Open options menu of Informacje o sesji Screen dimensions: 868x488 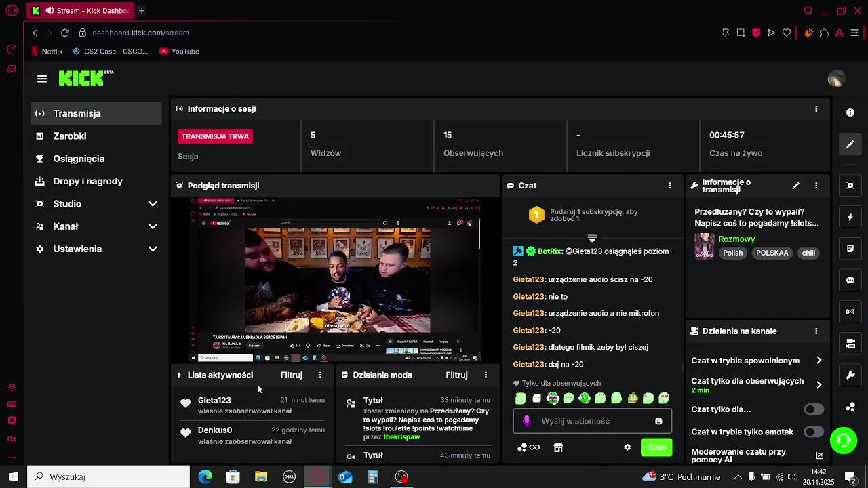[816, 108]
